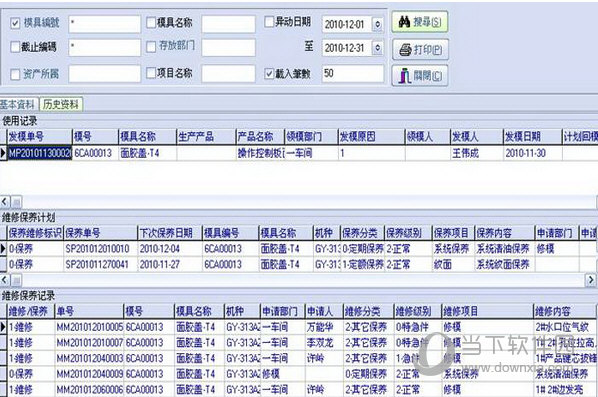
Task: Focus the 模具编号 input field
Action: pyautogui.click(x=104, y=24)
